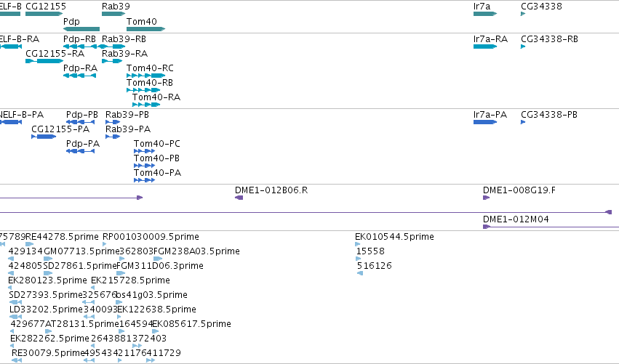Screen dimensions: 619x364
Task: Click the Pdp gene glyph
Action: tap(81, 29)
